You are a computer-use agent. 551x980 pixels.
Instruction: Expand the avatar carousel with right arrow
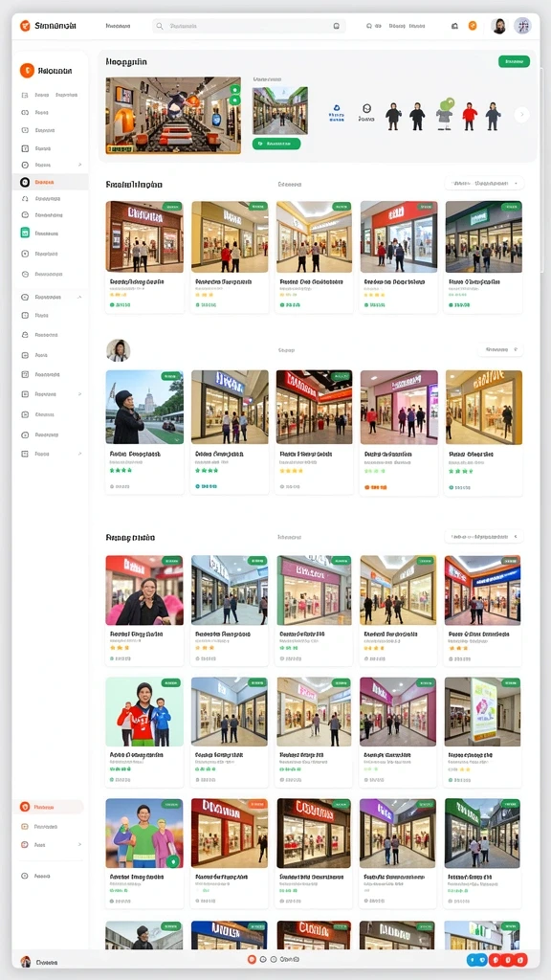[x=521, y=115]
